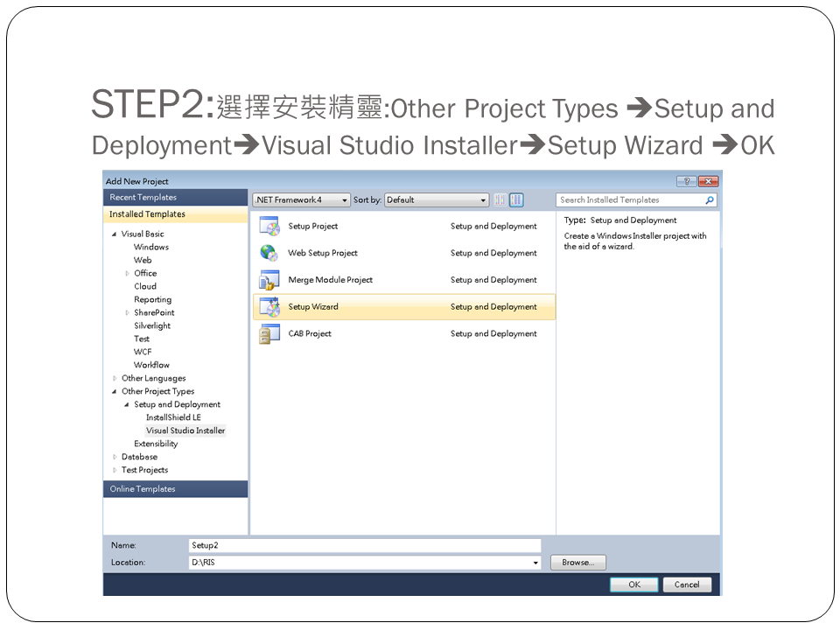
Task: Select the Visual Basic tree label
Action: [143, 234]
